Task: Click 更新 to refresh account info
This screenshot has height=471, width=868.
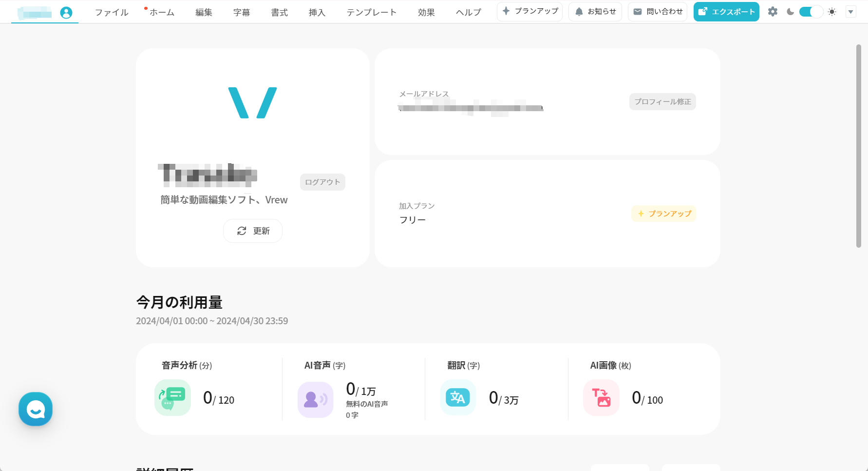Action: pos(252,231)
